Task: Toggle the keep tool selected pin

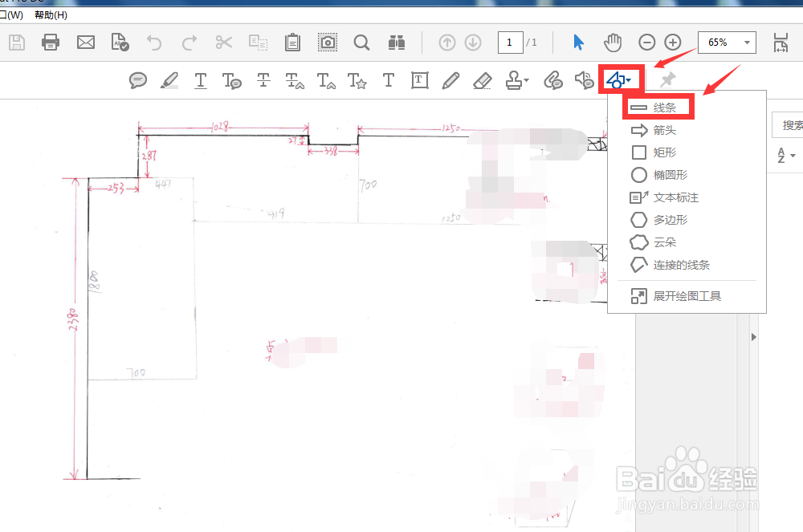Action: coord(666,79)
